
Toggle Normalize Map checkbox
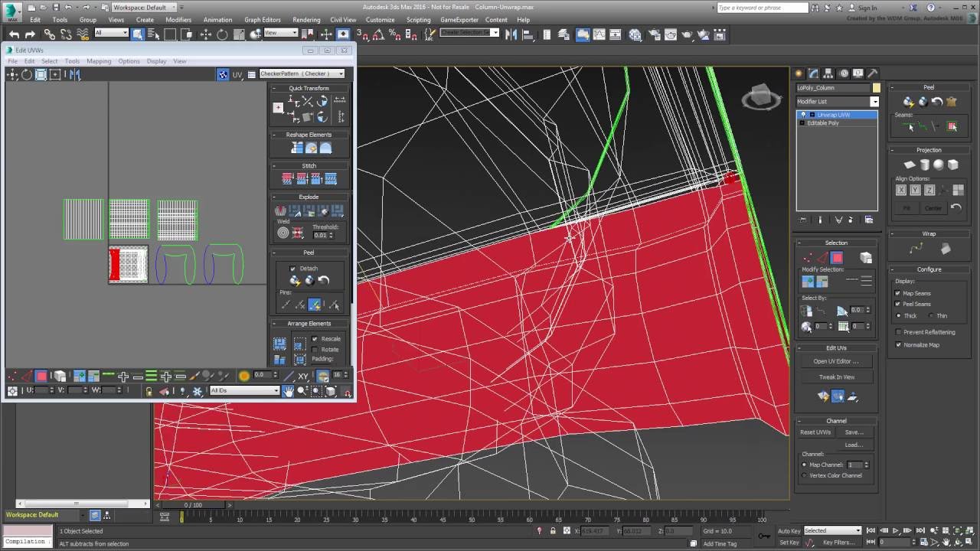click(899, 344)
